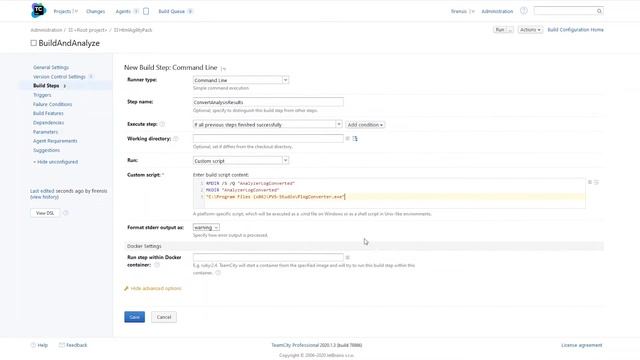The image size is (640, 360).
Task: Expand the Projects dropdown arrow
Action: click(x=76, y=11)
